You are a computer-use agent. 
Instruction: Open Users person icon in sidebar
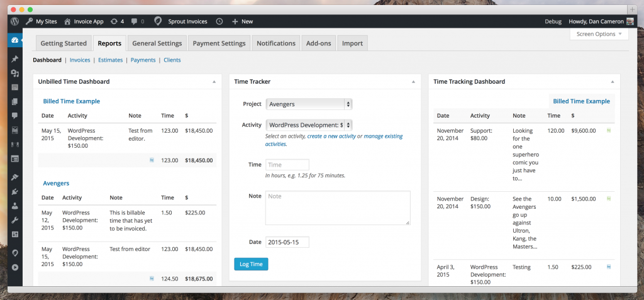15,206
